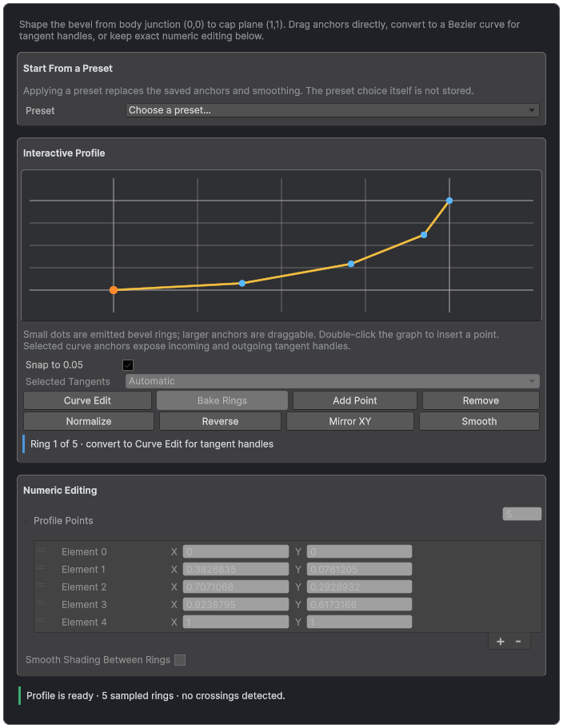Click the Element 0 reorder handle

point(41,550)
